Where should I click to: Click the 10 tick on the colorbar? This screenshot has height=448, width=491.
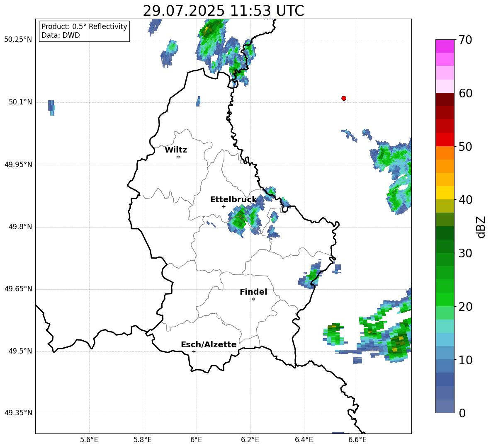tap(465, 360)
